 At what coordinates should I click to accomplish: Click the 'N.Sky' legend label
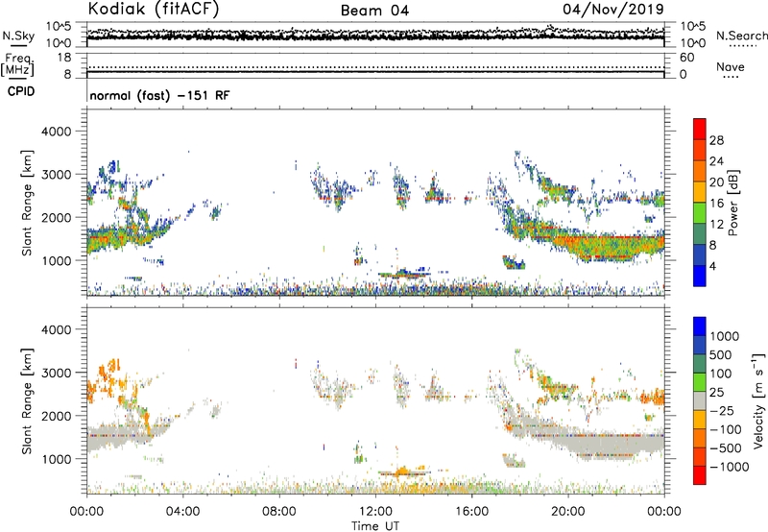tap(18, 36)
